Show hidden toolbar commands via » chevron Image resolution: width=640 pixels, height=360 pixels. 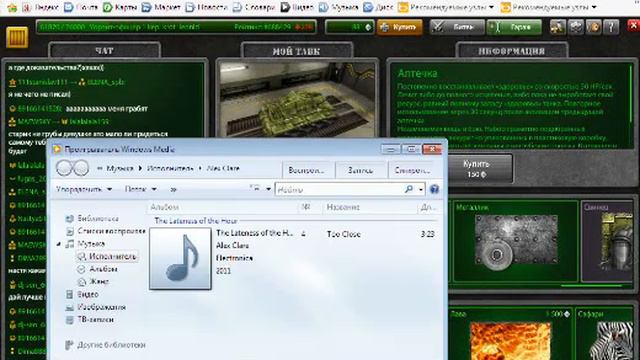[x=173, y=189]
